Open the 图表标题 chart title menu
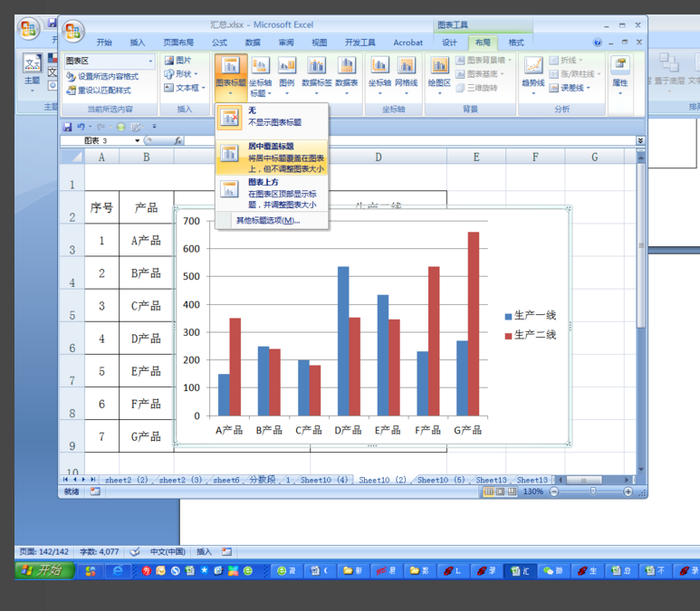The image size is (700, 611). (231, 78)
